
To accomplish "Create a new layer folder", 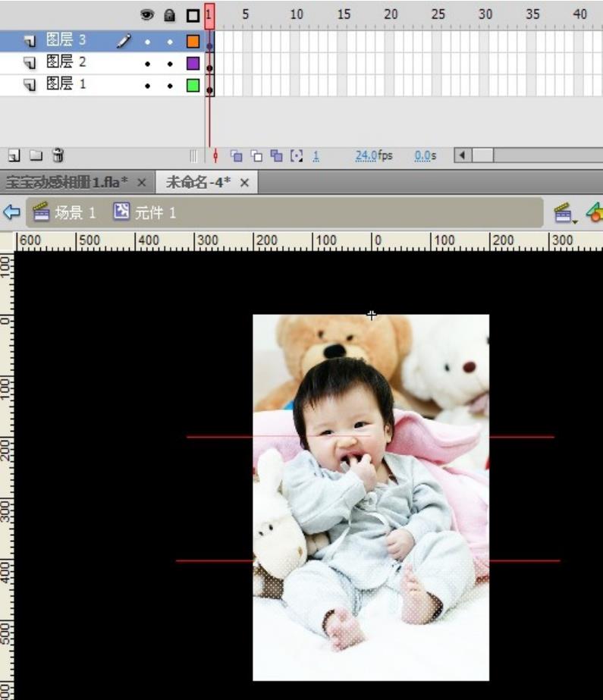I will tap(36, 155).
